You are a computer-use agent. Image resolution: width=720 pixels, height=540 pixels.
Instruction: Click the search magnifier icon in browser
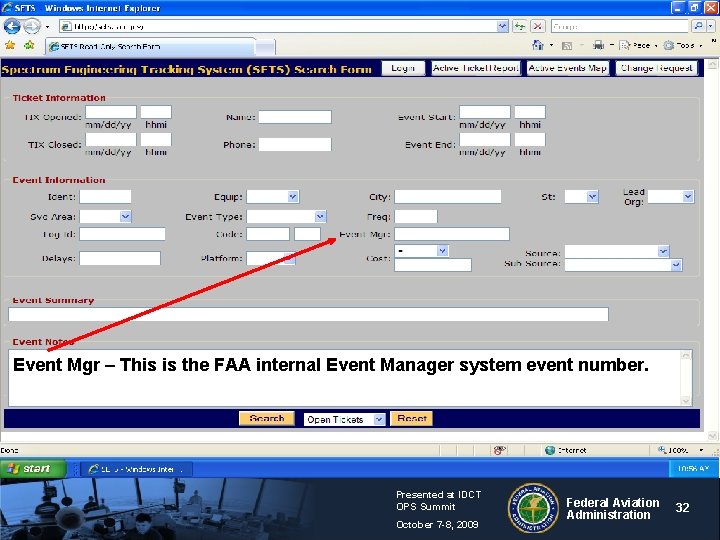[x=698, y=26]
